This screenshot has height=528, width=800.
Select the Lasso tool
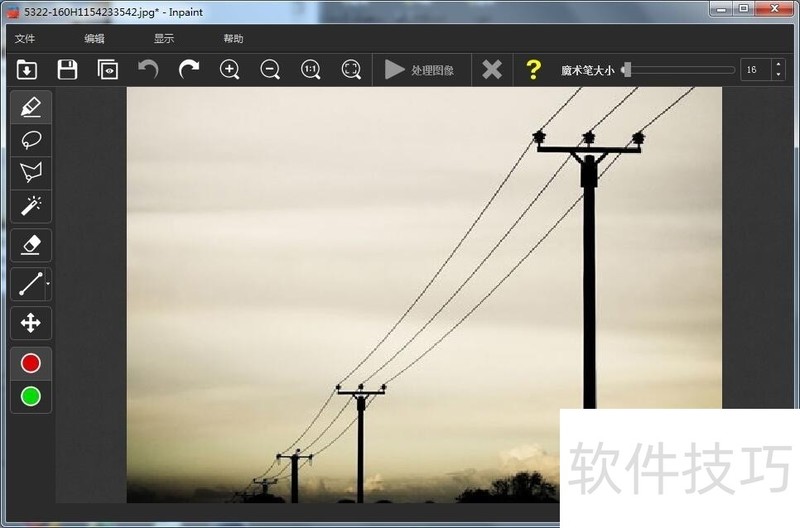(x=31, y=140)
